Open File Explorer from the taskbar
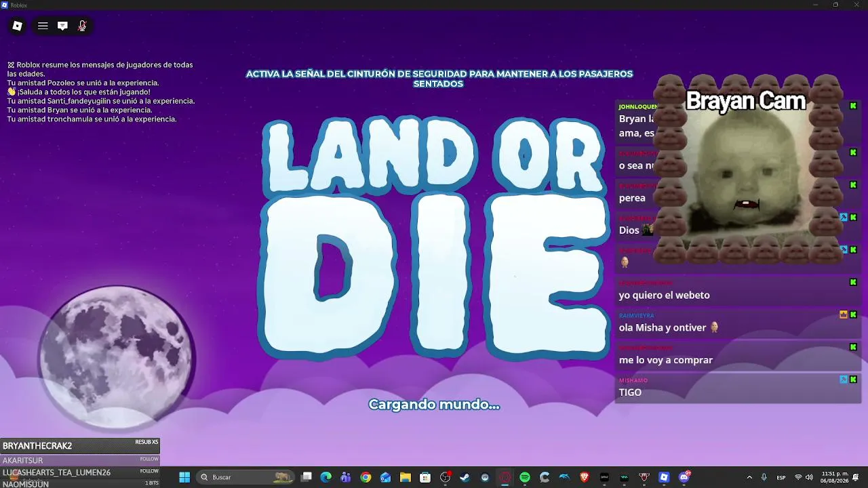Image resolution: width=868 pixels, height=488 pixels. tap(406, 477)
